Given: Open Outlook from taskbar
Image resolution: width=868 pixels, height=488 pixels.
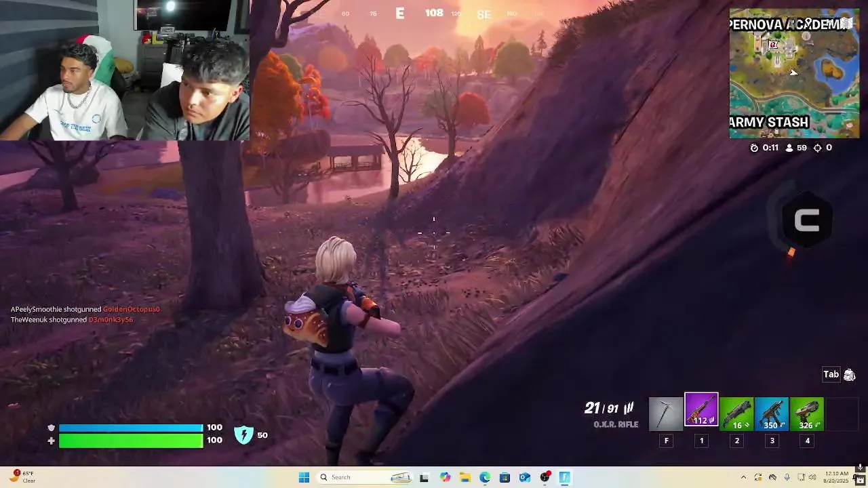Looking at the screenshot, I should pyautogui.click(x=524, y=477).
